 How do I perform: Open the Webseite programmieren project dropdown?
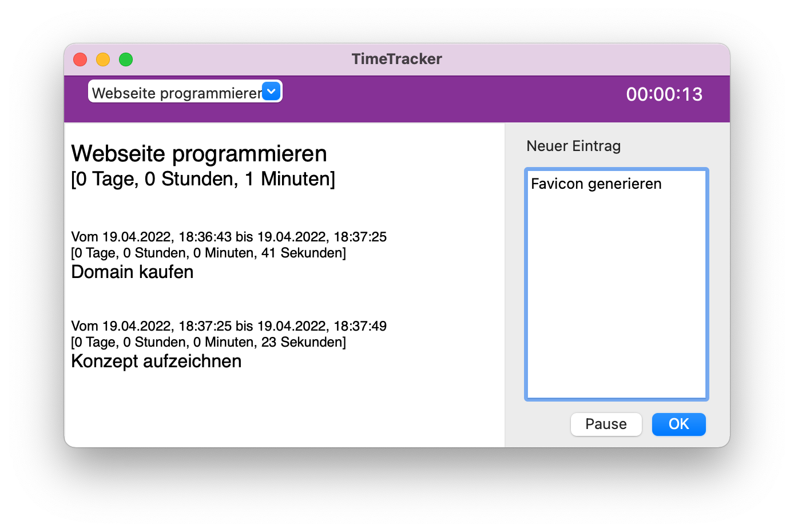pyautogui.click(x=185, y=92)
